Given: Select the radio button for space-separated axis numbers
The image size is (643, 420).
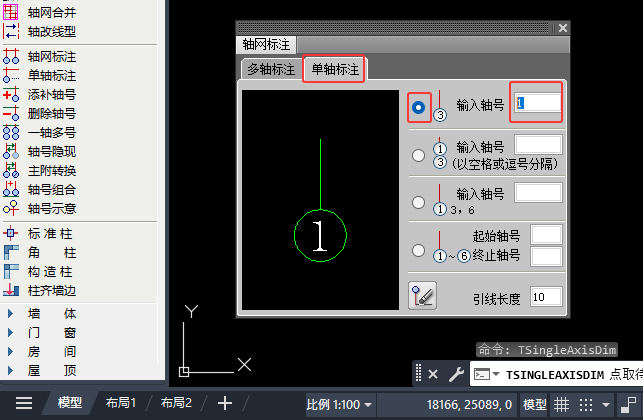Looking at the screenshot, I should 418,155.
